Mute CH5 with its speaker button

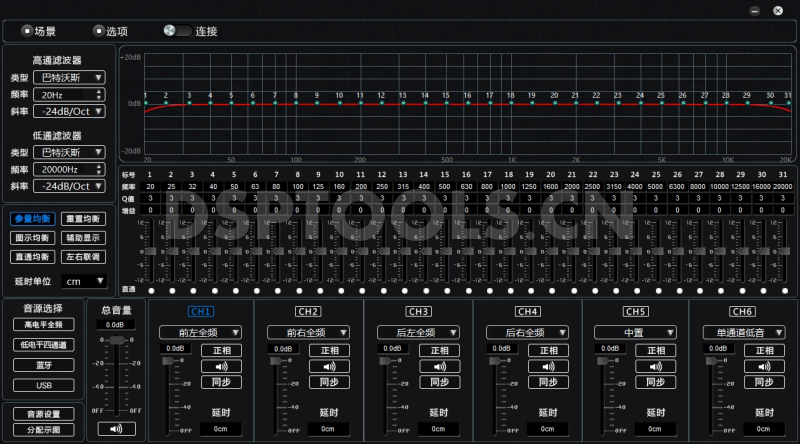coord(656,366)
